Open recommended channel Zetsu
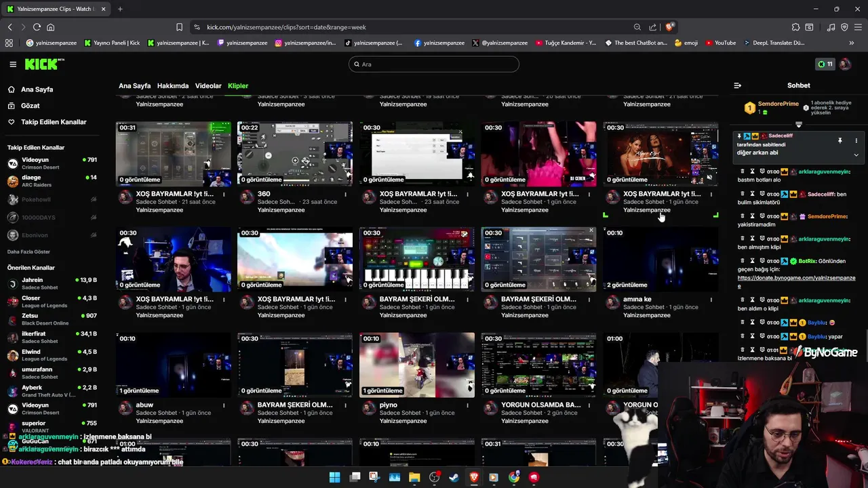This screenshot has height=488, width=868. (52, 319)
